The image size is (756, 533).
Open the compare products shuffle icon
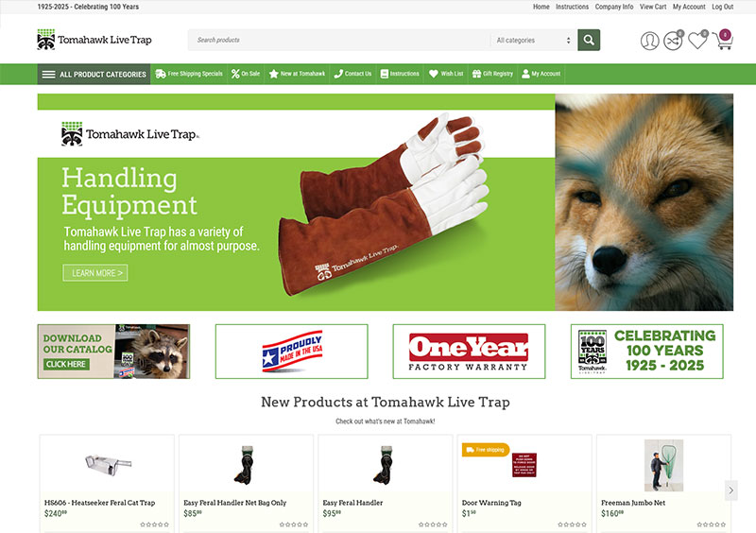673,41
